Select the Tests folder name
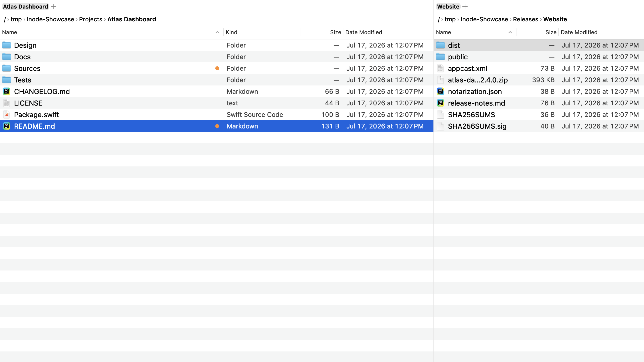 click(x=23, y=80)
